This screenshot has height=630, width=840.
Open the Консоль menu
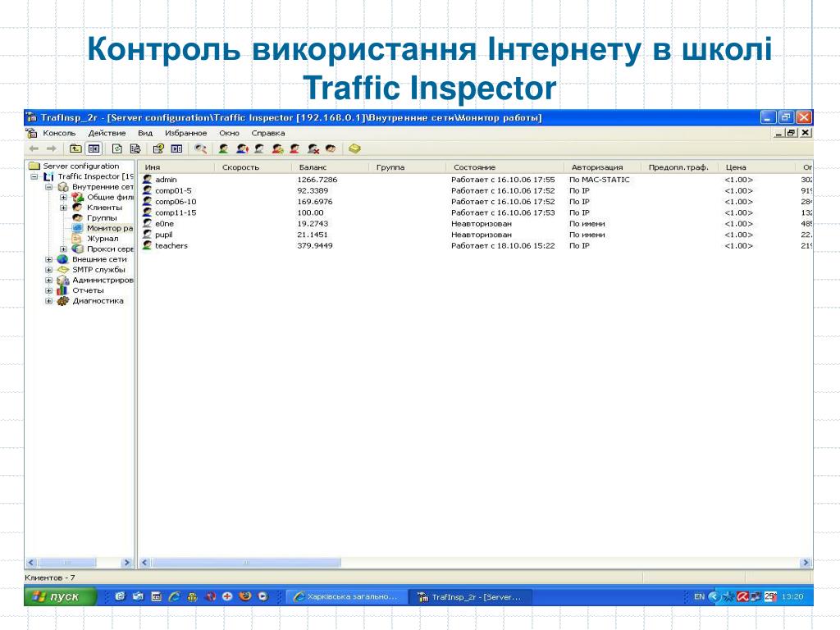click(59, 133)
